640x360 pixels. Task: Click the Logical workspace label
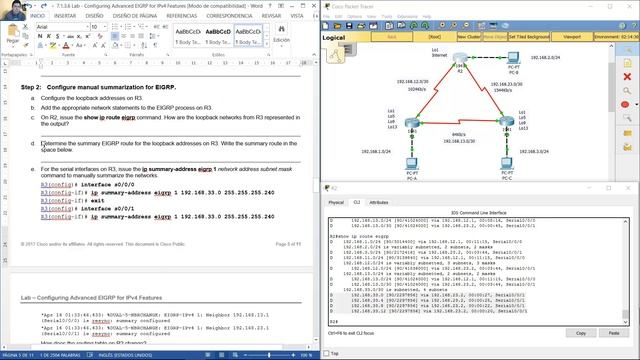tap(333, 38)
